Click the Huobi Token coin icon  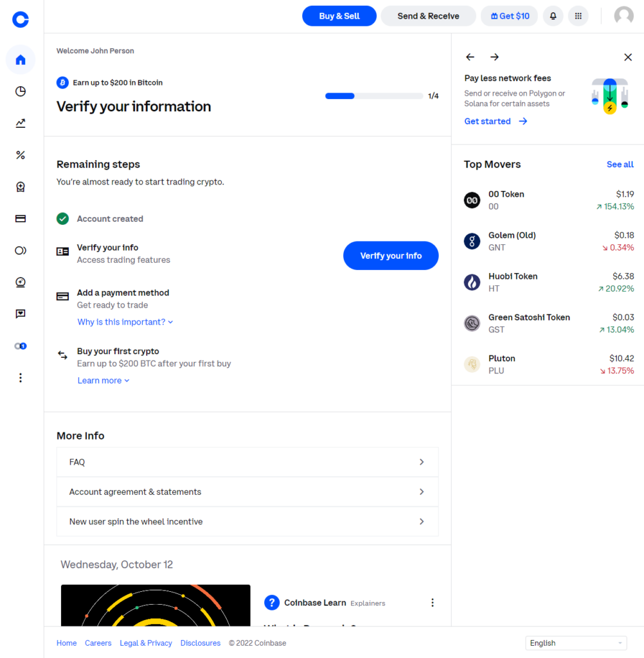(472, 283)
